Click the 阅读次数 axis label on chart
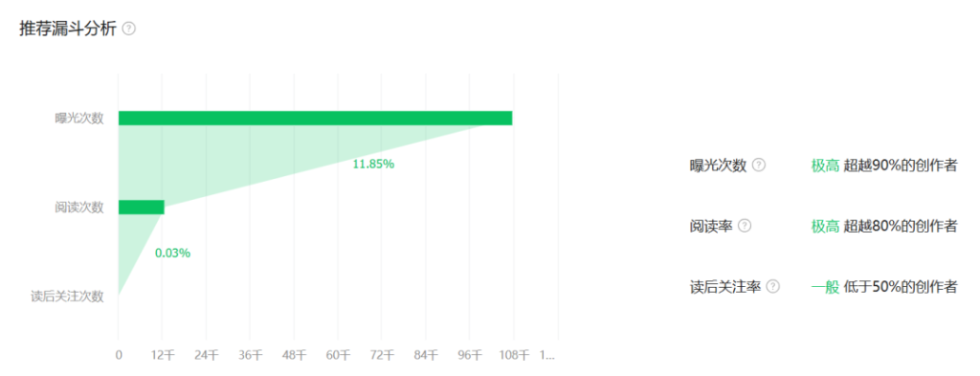The image size is (980, 376). (x=78, y=208)
